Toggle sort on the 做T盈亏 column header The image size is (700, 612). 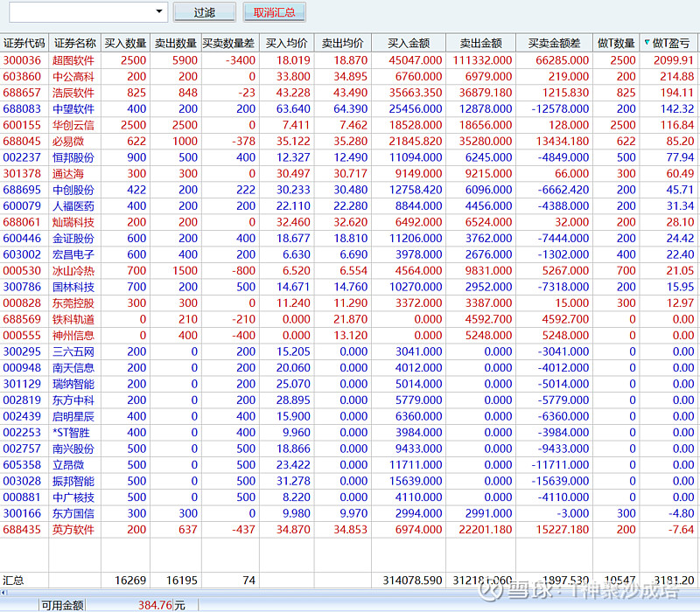[x=669, y=43]
